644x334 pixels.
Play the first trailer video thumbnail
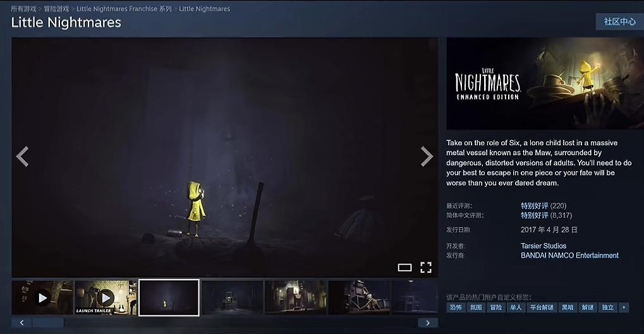42,297
